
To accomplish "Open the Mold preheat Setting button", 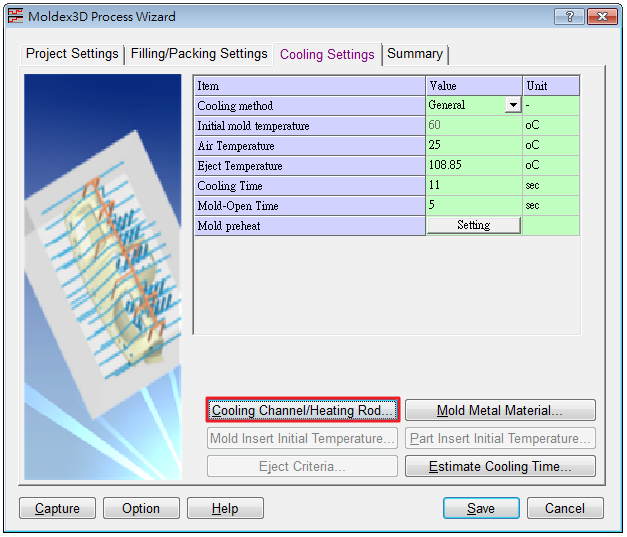I will coord(474,225).
